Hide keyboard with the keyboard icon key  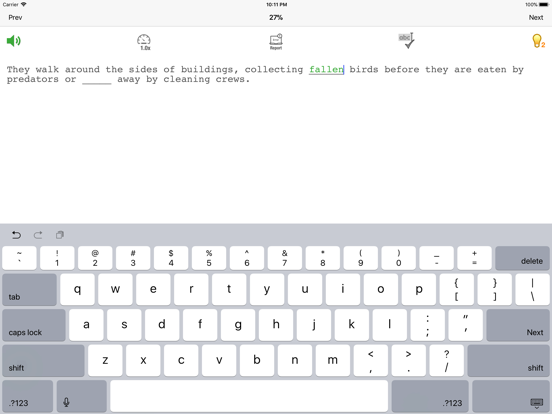click(x=511, y=396)
